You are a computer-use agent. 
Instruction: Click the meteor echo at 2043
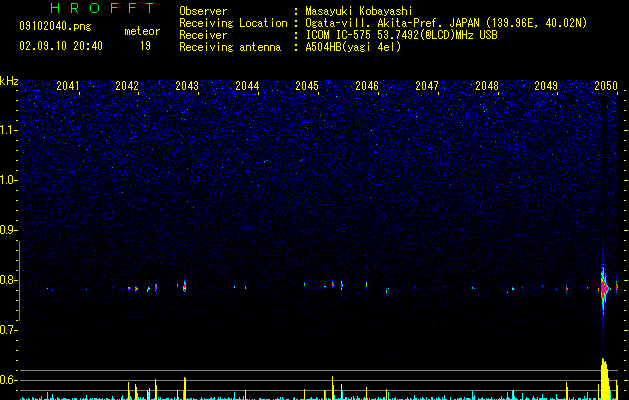(x=185, y=286)
